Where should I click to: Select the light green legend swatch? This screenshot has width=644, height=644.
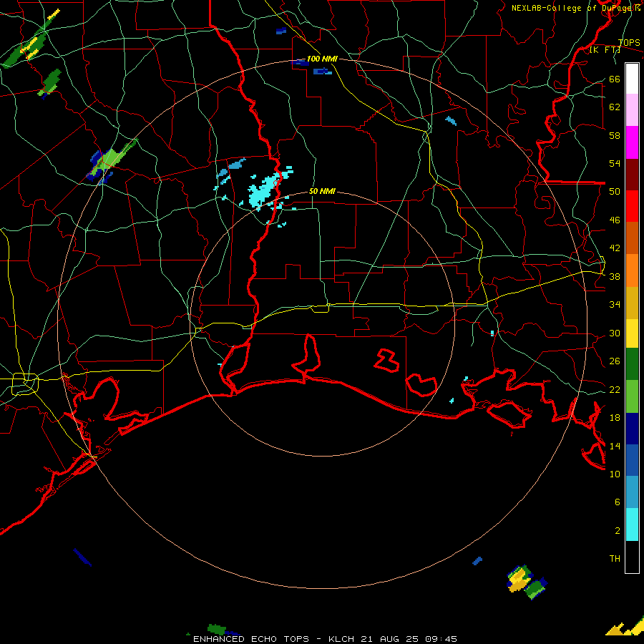click(x=632, y=396)
